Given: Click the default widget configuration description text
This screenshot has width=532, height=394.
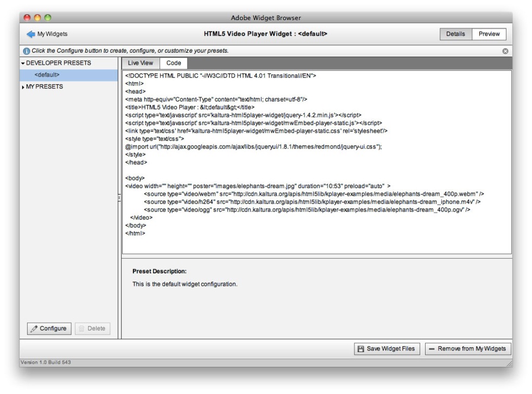Looking at the screenshot, I should pyautogui.click(x=185, y=284).
